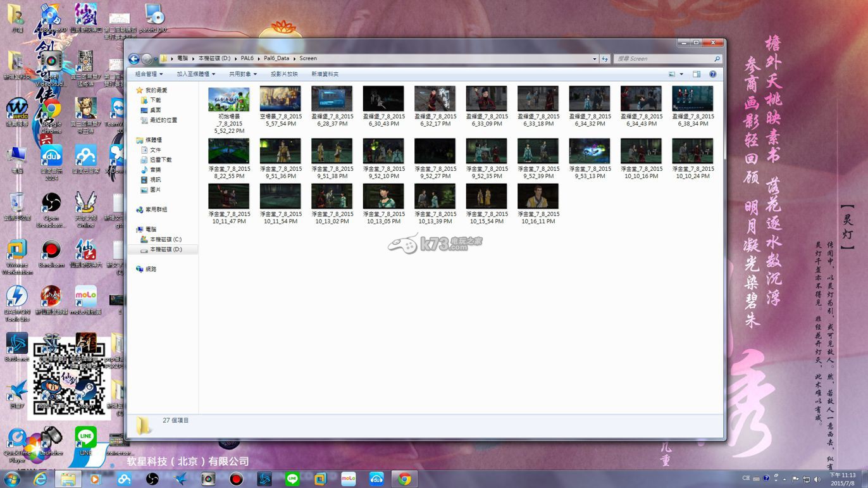Open Chrome from the taskbar
This screenshot has height=488, width=868.
[x=405, y=479]
